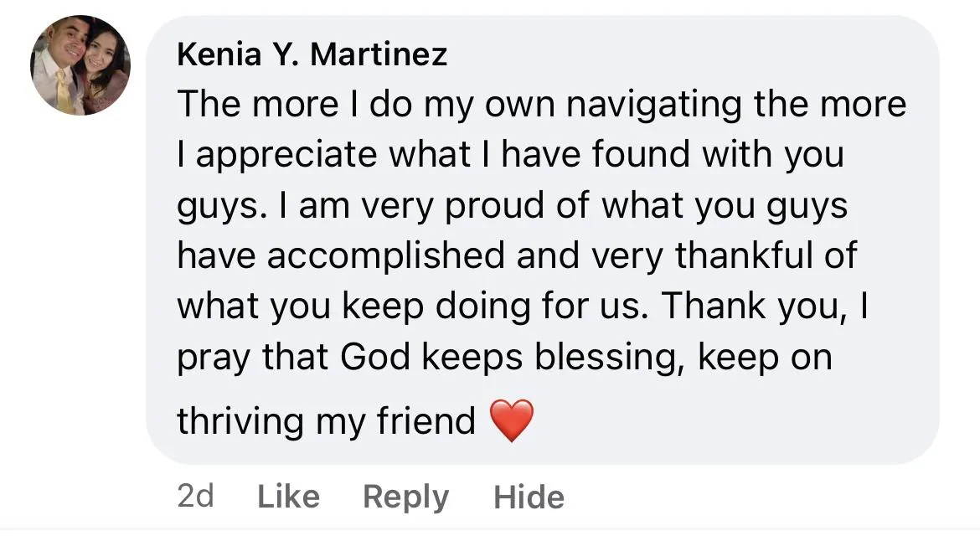Like Kenia's comment
Screen dimensions: 980x536
coord(289,497)
